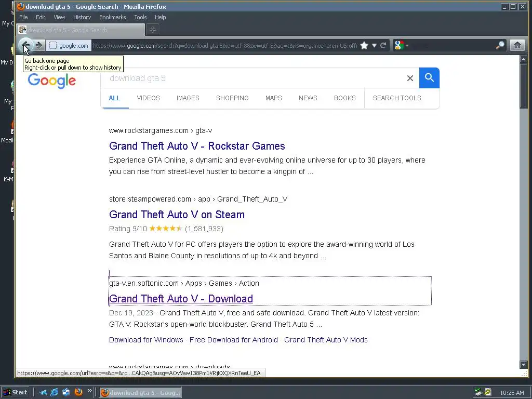Switch to the SHOPPING results tab
The height and width of the screenshot is (399, 532).
(x=232, y=98)
